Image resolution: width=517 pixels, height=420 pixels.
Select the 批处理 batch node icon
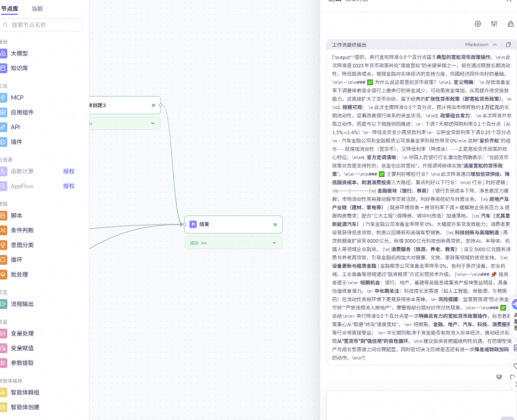[3, 275]
